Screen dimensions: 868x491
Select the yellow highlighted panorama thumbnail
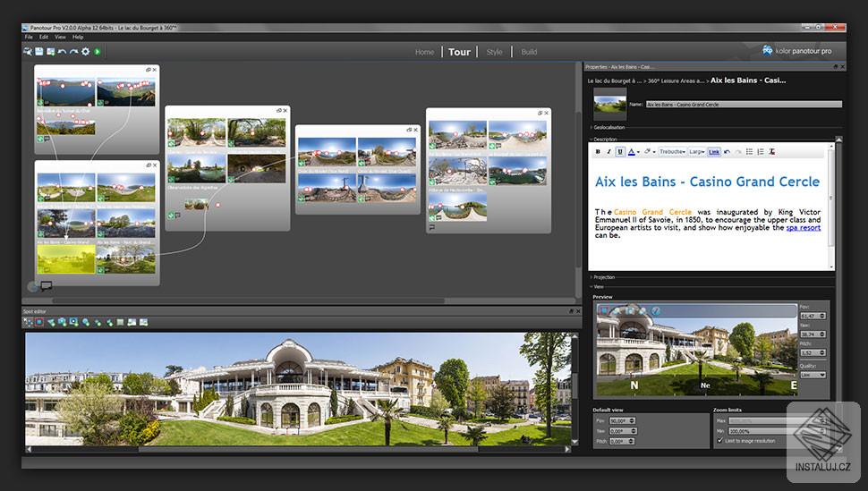point(66,259)
